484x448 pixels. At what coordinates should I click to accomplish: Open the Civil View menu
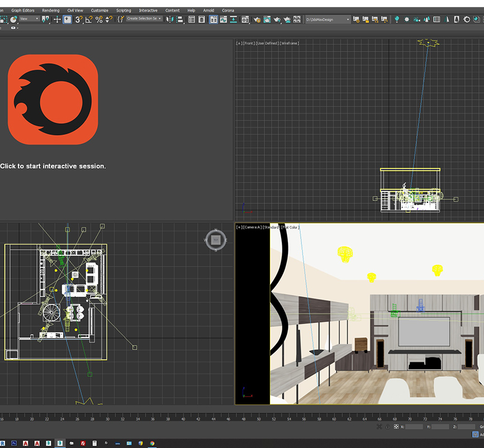(x=75, y=10)
